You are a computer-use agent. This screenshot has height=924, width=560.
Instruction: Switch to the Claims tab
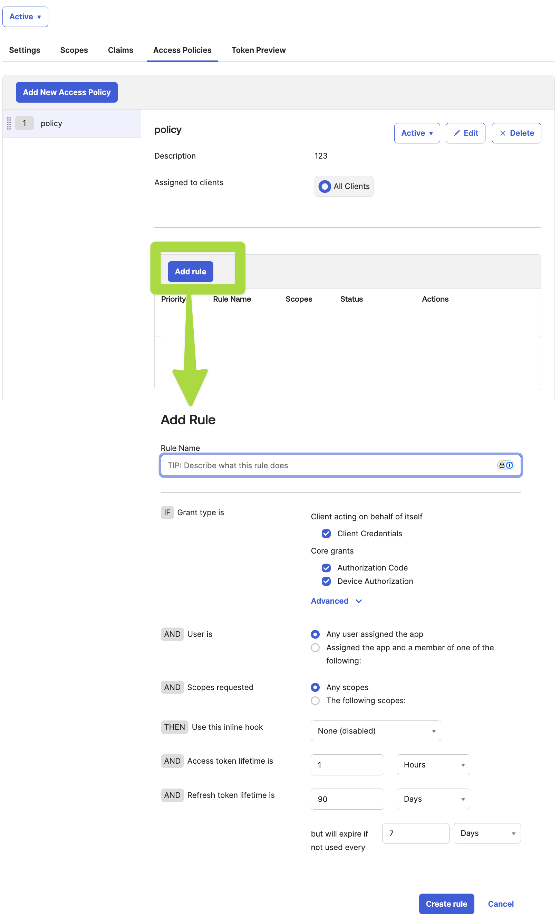coord(120,50)
